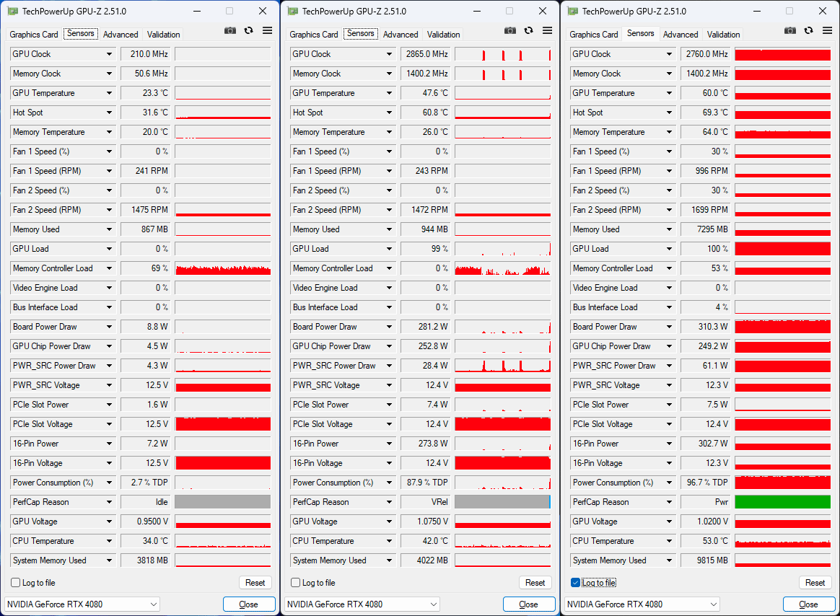Click the refresh icon in left window

point(248,30)
